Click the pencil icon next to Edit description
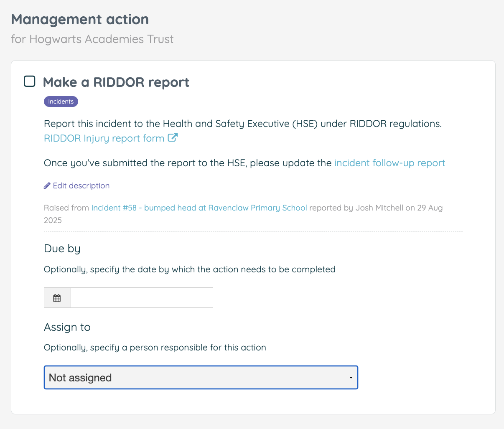504x429 pixels. (x=47, y=185)
